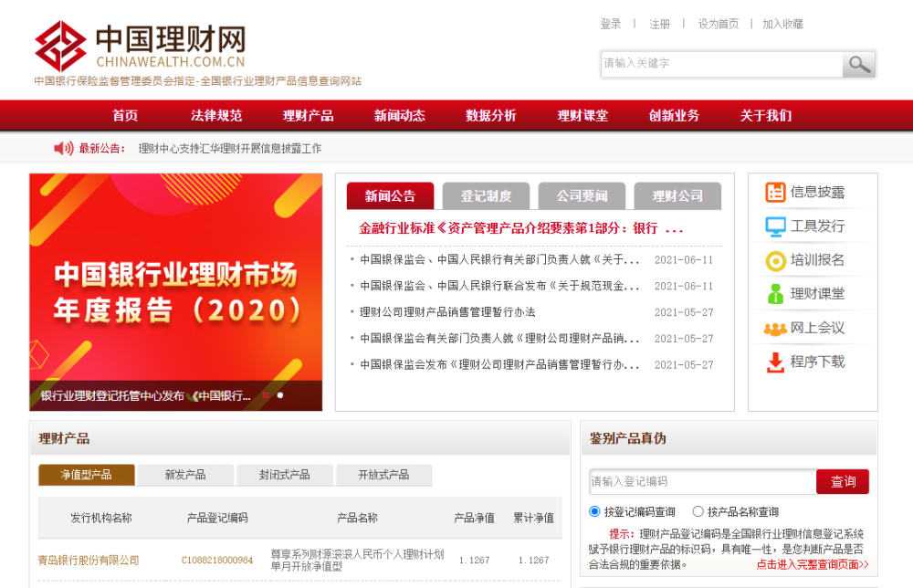Viewport: 913px width, 588px height.
Task: Click the 请输入关键字 search field
Action: tap(722, 64)
